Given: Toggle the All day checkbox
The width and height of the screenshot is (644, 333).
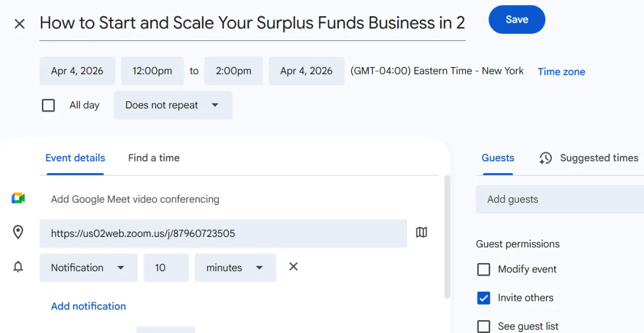Looking at the screenshot, I should click(x=48, y=105).
